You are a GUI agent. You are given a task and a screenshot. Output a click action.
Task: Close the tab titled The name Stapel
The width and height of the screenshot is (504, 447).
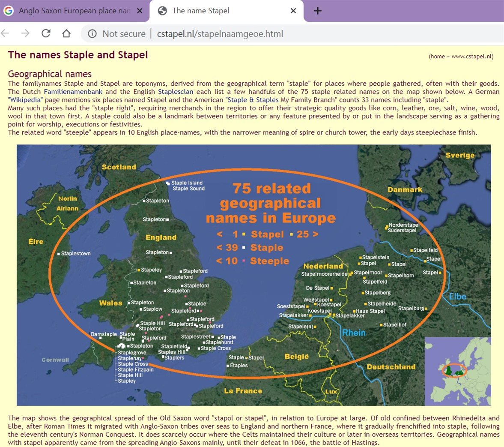click(x=293, y=11)
